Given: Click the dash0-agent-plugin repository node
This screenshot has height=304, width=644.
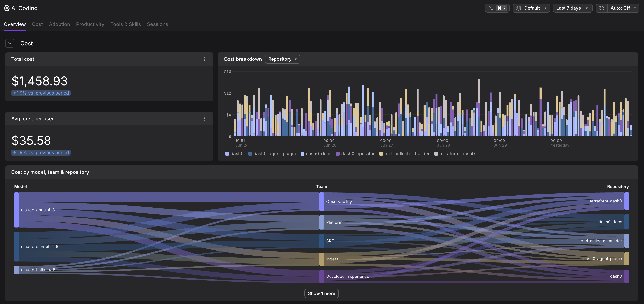Looking at the screenshot, I should click(626, 259).
